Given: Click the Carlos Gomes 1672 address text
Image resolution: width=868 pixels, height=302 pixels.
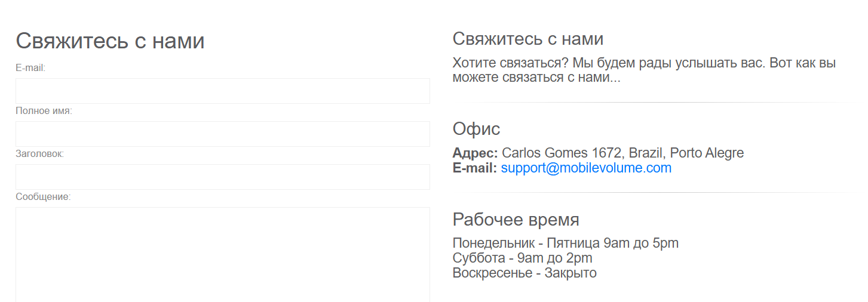Looking at the screenshot, I should point(622,153).
